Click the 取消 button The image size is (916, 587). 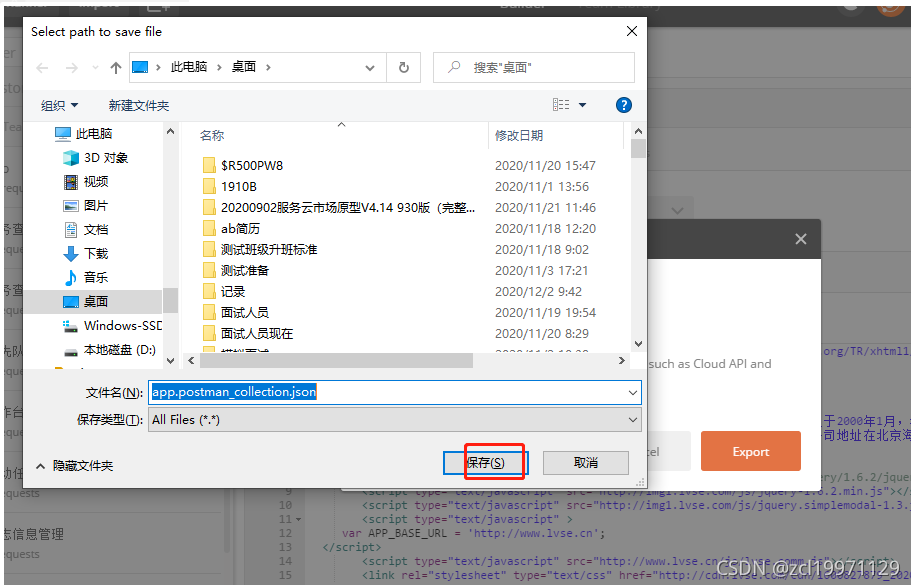586,463
